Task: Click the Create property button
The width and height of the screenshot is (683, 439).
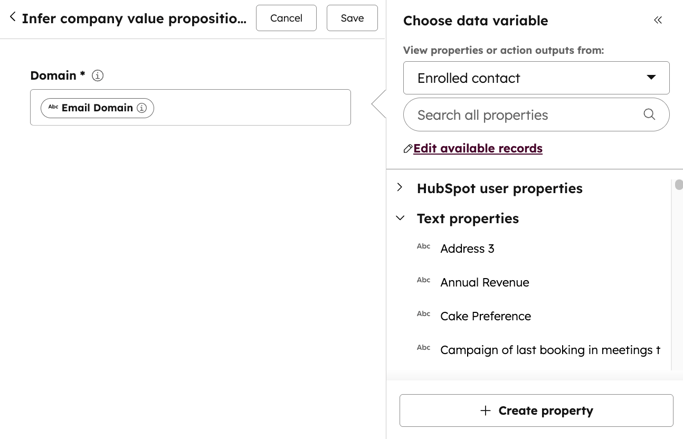Action: [536, 411]
